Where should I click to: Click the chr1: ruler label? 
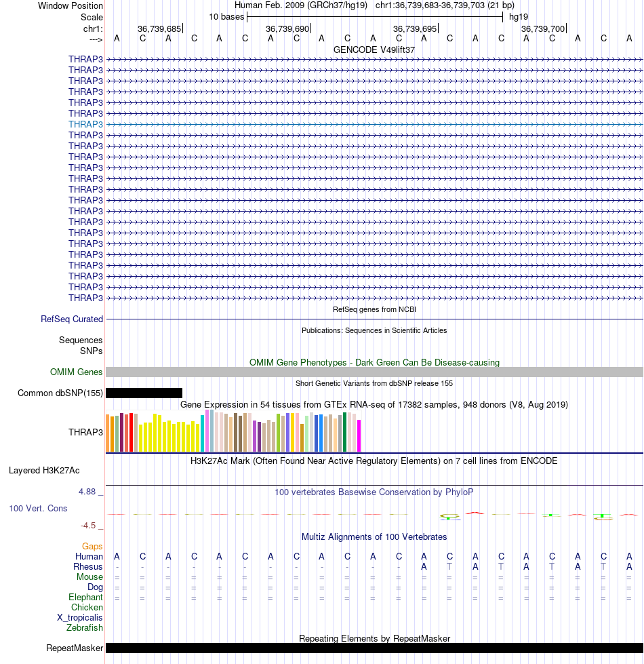[93, 28]
